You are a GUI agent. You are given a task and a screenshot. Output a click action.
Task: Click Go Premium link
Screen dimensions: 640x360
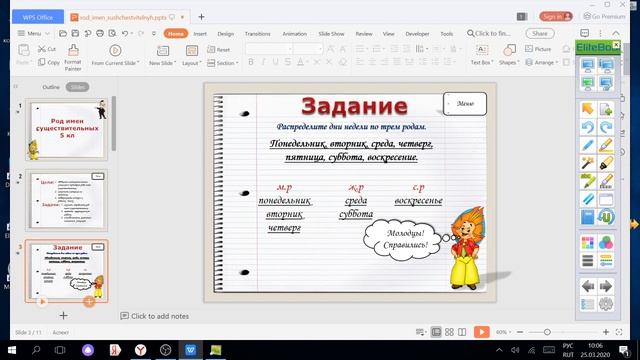click(604, 16)
